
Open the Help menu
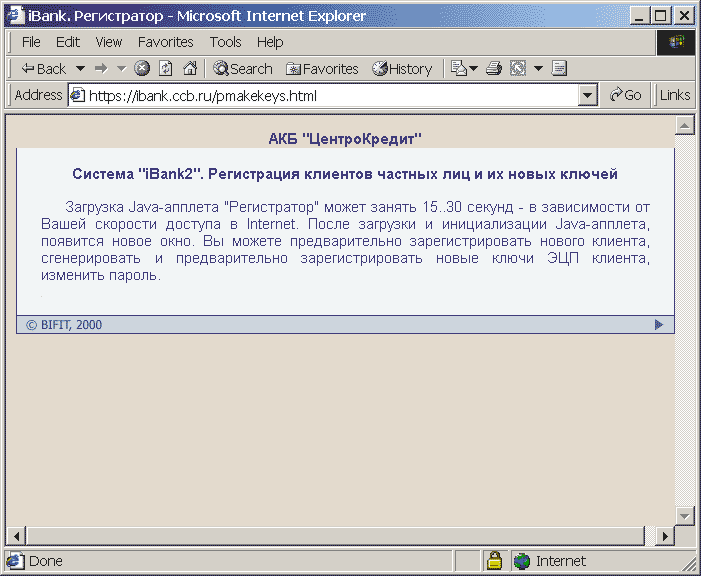pyautogui.click(x=270, y=42)
